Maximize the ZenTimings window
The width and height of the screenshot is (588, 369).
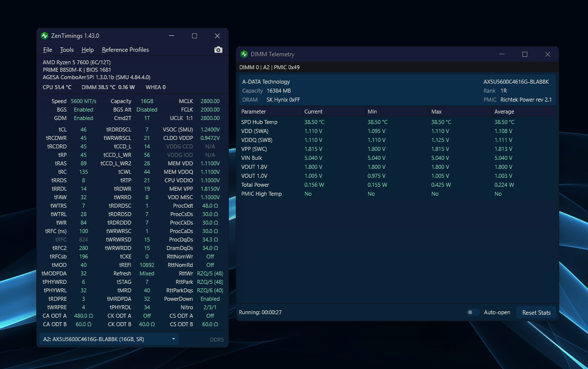pyautogui.click(x=194, y=36)
